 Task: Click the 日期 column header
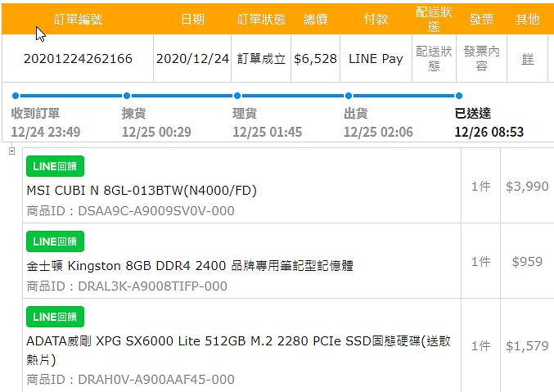192,20
